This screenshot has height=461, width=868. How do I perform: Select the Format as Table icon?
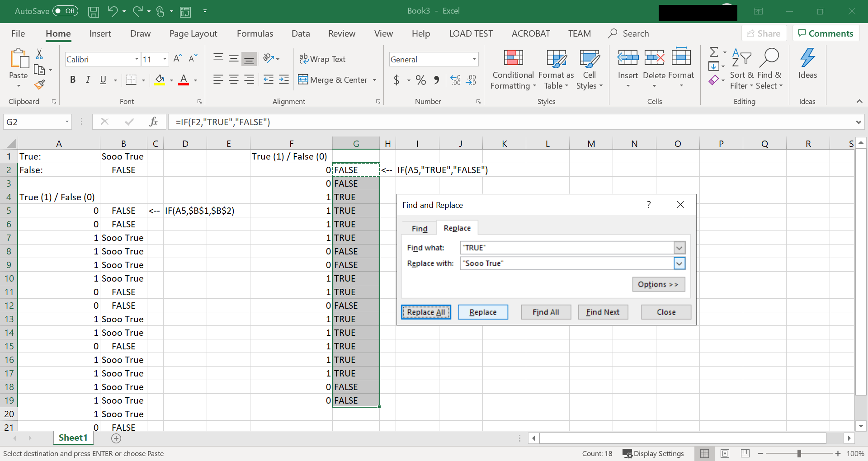[x=556, y=59]
